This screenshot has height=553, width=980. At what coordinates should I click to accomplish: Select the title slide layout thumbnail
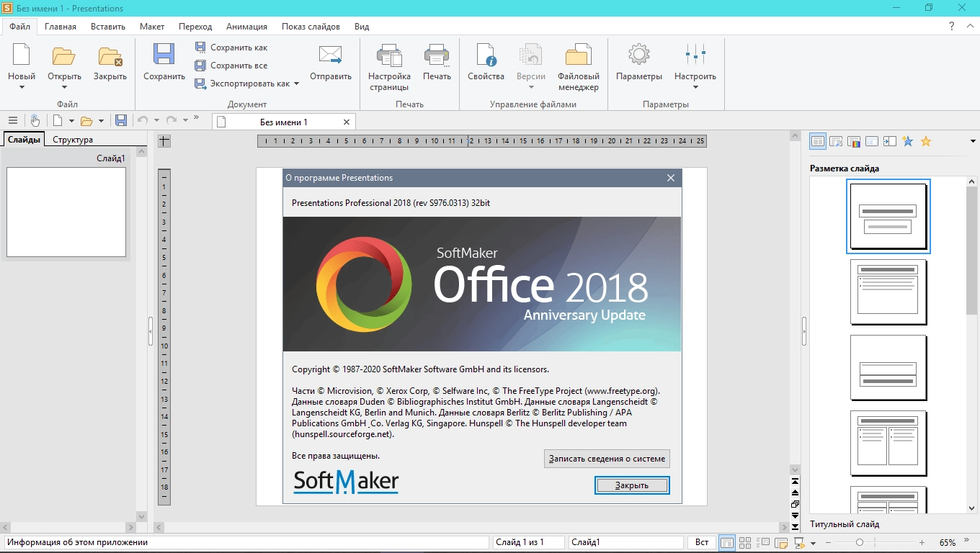[888, 216]
